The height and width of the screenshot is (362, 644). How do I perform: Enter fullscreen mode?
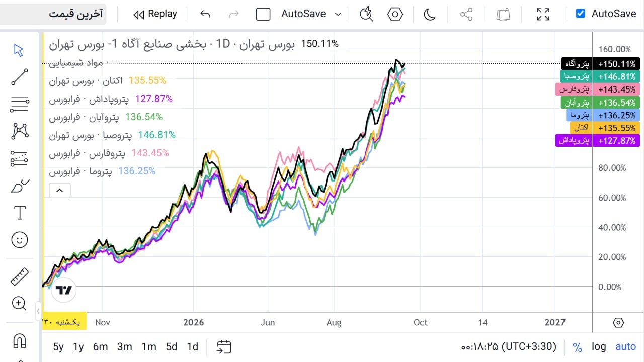click(x=543, y=14)
